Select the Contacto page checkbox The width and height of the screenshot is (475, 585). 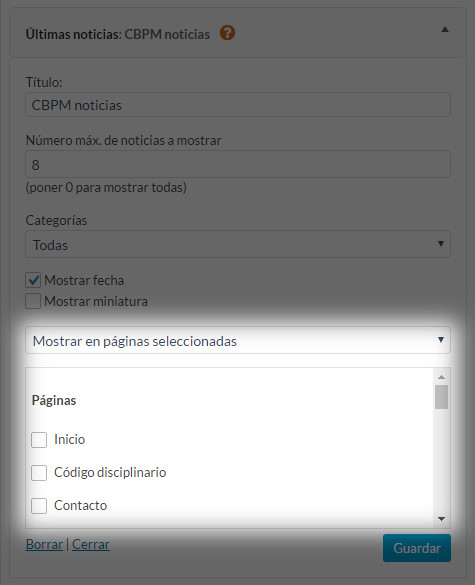tap(39, 506)
